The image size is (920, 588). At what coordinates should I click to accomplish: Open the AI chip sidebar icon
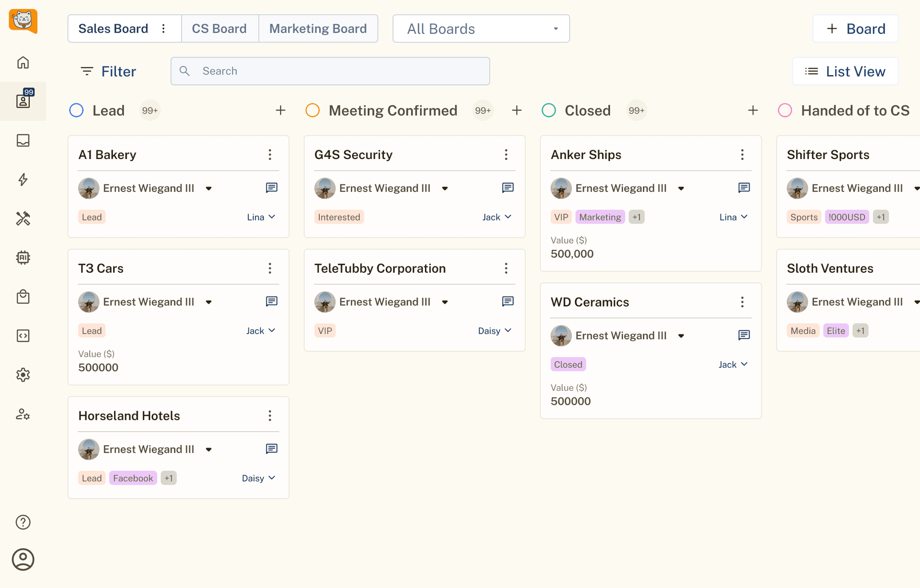[x=23, y=257]
